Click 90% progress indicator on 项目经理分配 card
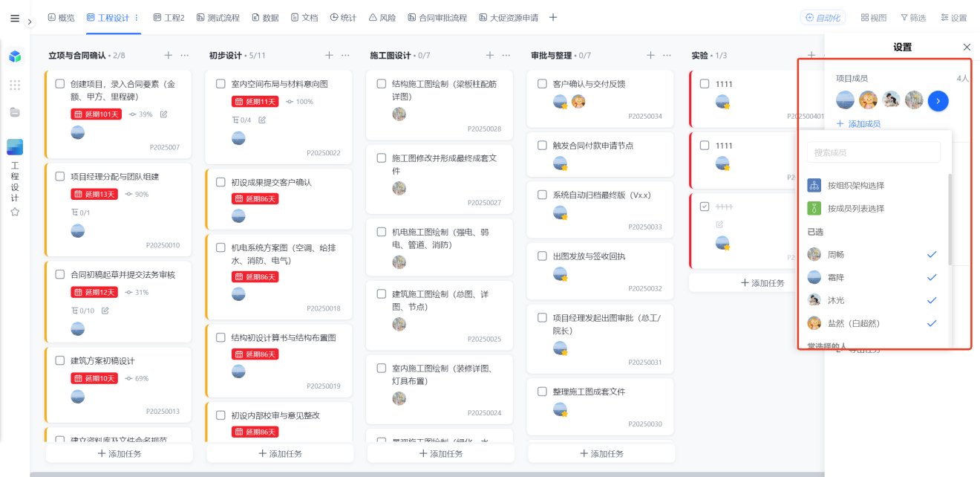This screenshot has width=980, height=477. click(x=137, y=195)
